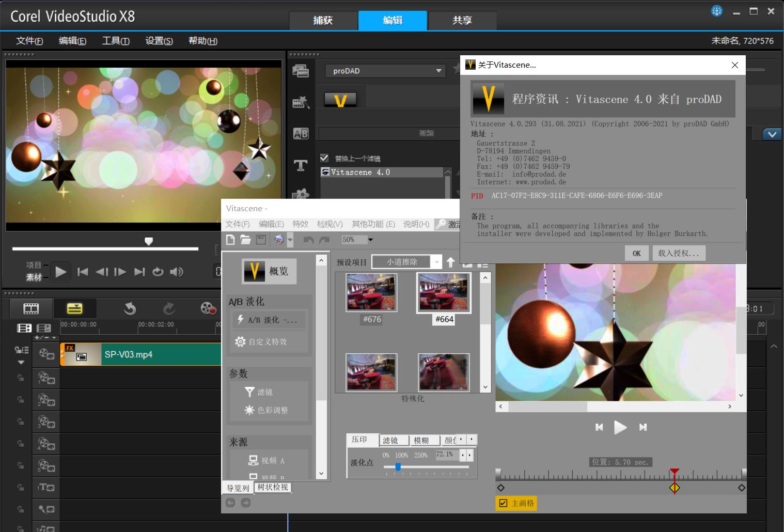Open the Title library AB icon
Viewport: 784px width, 532px height.
click(x=301, y=134)
